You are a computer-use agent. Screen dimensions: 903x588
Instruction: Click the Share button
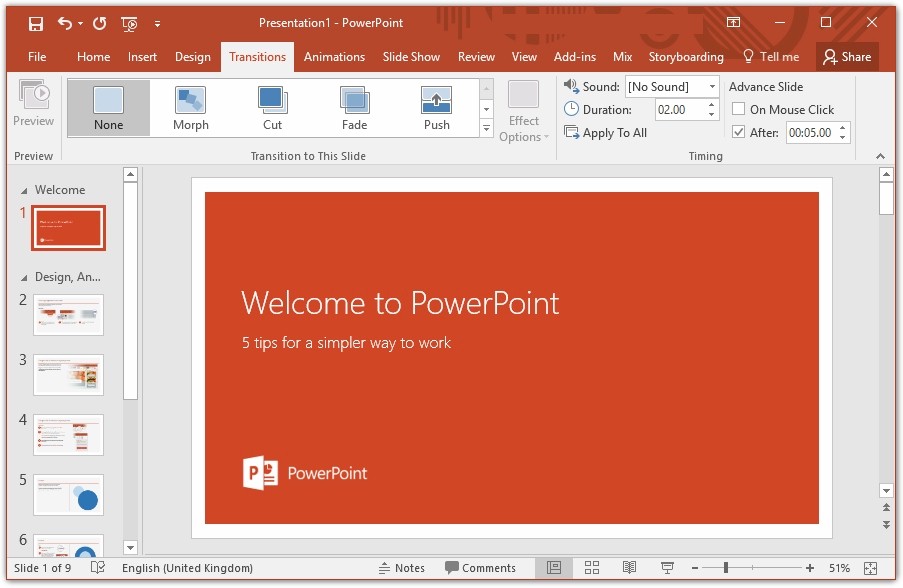coord(847,56)
